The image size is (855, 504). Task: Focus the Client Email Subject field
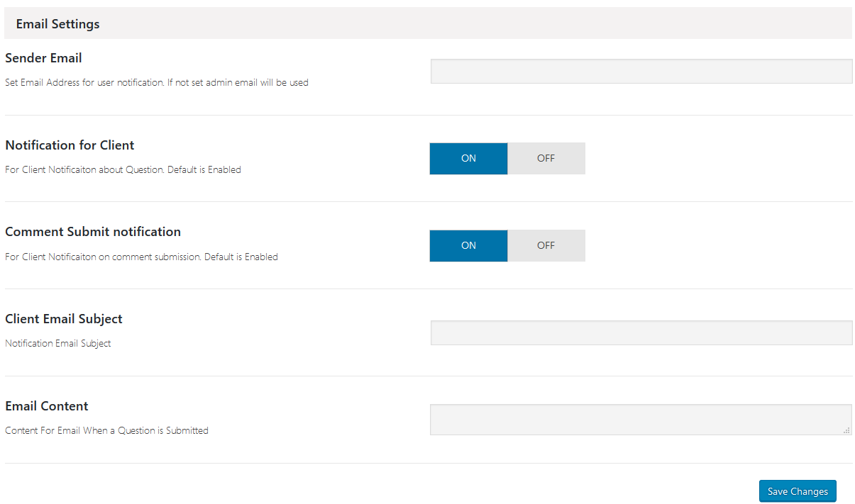[x=641, y=332]
